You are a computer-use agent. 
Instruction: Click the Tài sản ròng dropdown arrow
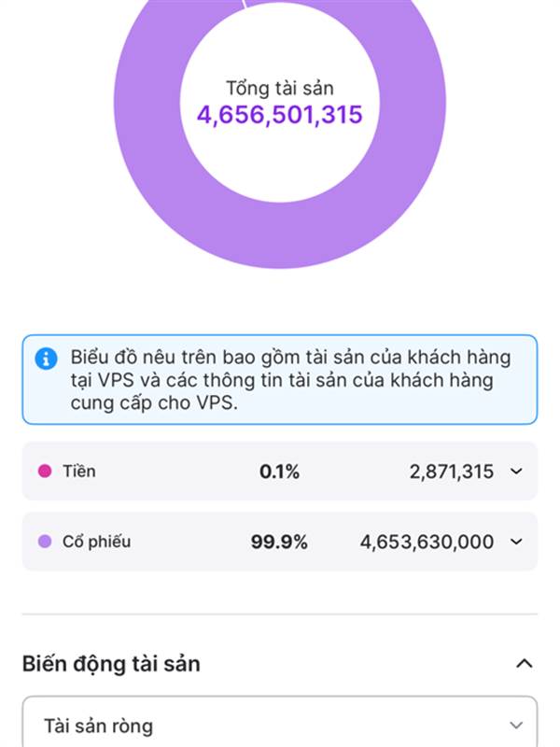(516, 726)
